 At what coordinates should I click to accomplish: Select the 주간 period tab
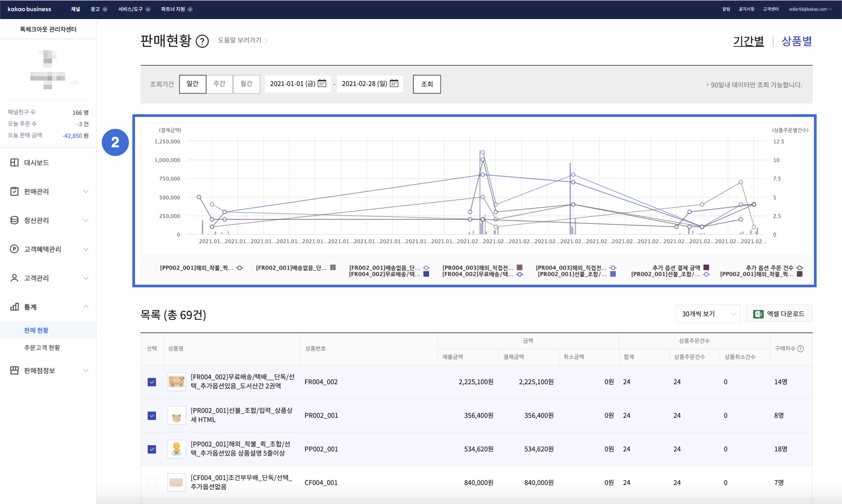click(x=219, y=84)
